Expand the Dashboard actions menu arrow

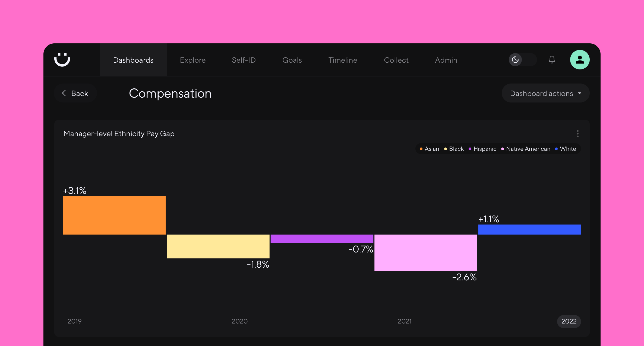[580, 93]
